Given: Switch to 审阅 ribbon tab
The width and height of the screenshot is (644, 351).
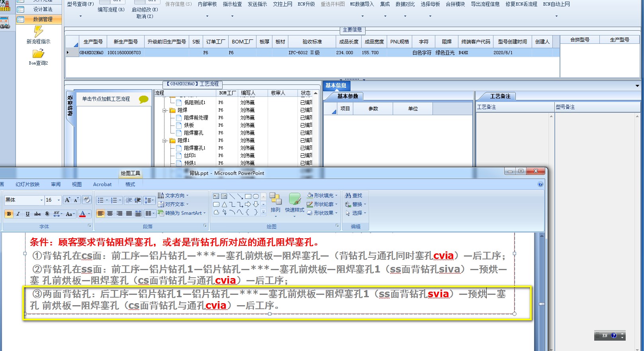Looking at the screenshot, I should click(56, 184).
